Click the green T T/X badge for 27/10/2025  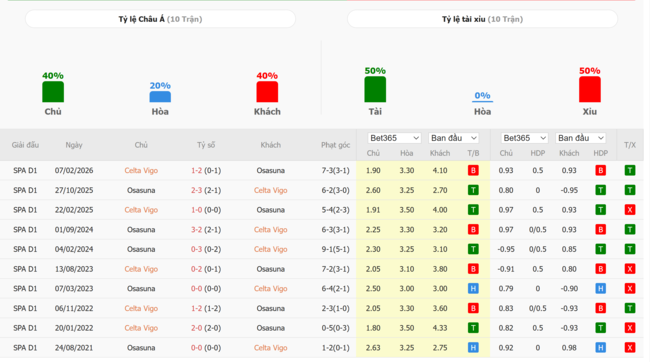click(x=630, y=190)
